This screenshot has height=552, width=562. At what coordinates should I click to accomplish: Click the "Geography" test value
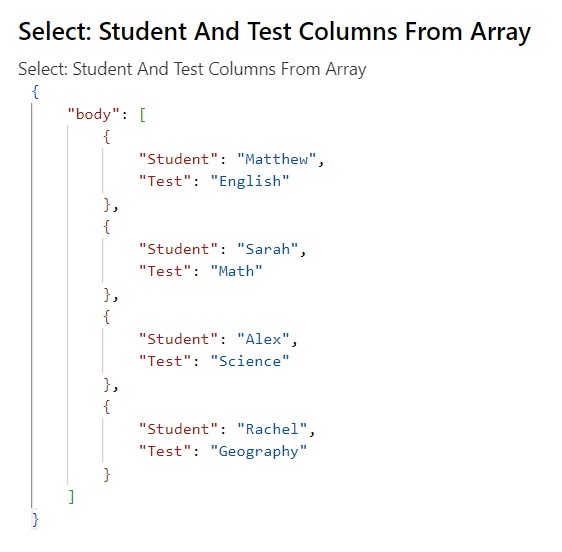click(x=259, y=451)
